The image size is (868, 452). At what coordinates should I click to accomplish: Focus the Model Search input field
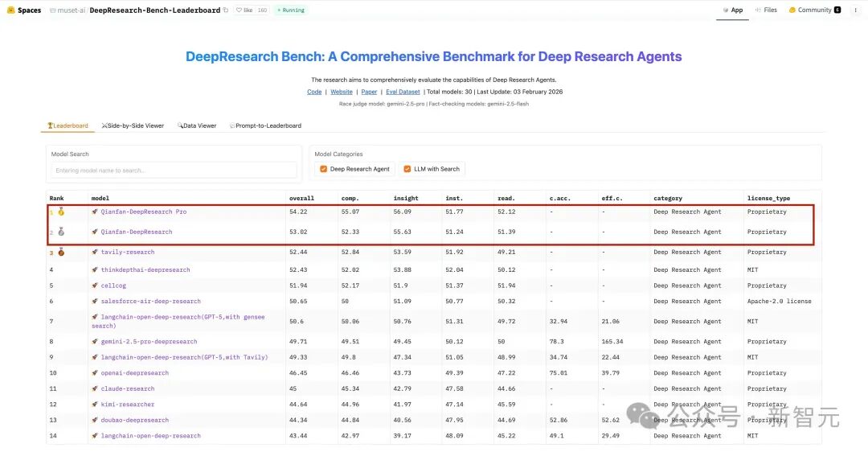174,170
